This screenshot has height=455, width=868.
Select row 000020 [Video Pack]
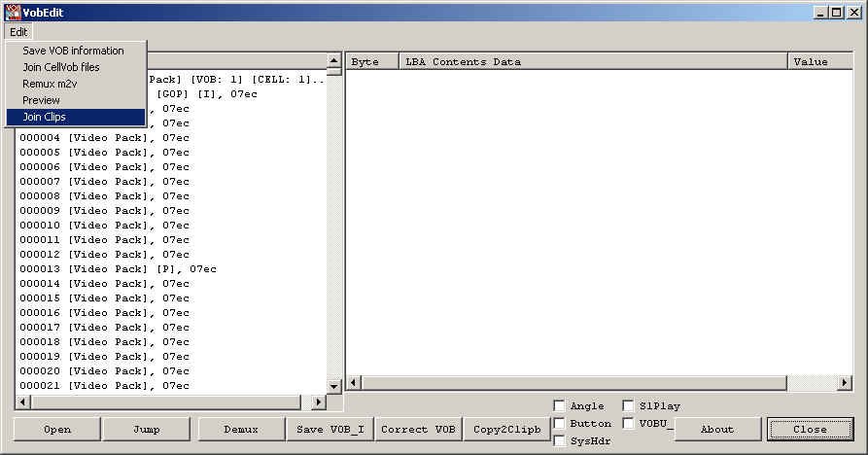tap(104, 370)
